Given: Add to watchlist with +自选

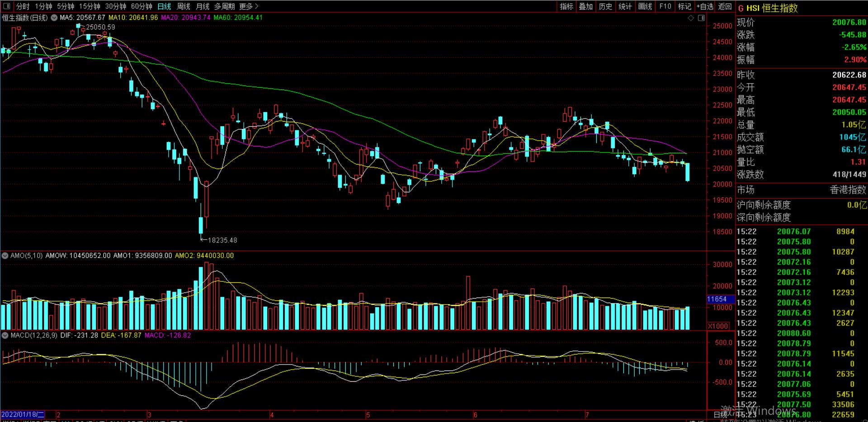Looking at the screenshot, I should click(705, 6).
